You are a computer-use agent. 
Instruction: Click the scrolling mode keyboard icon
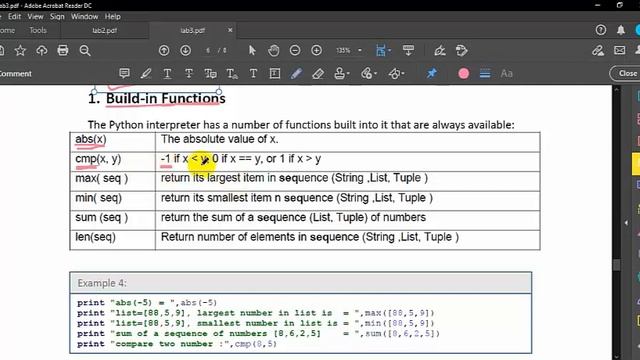pos(408,51)
